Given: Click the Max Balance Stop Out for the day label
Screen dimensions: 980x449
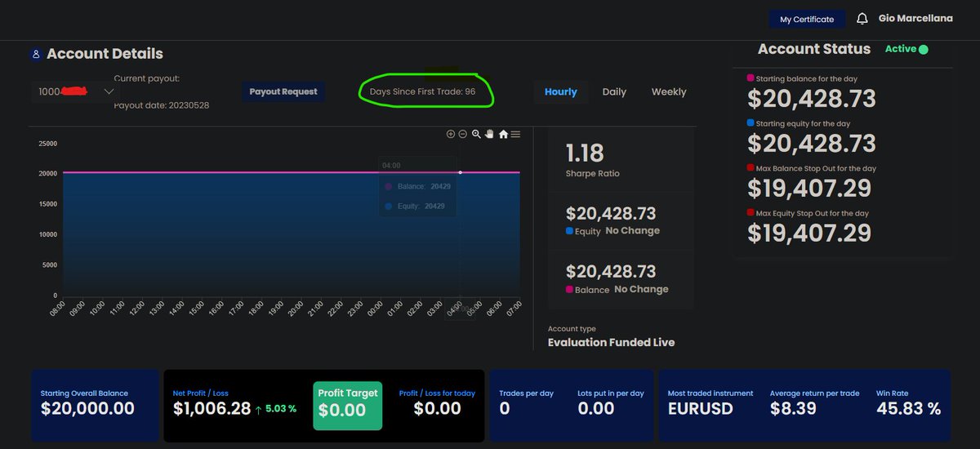Looking at the screenshot, I should click(x=816, y=168).
